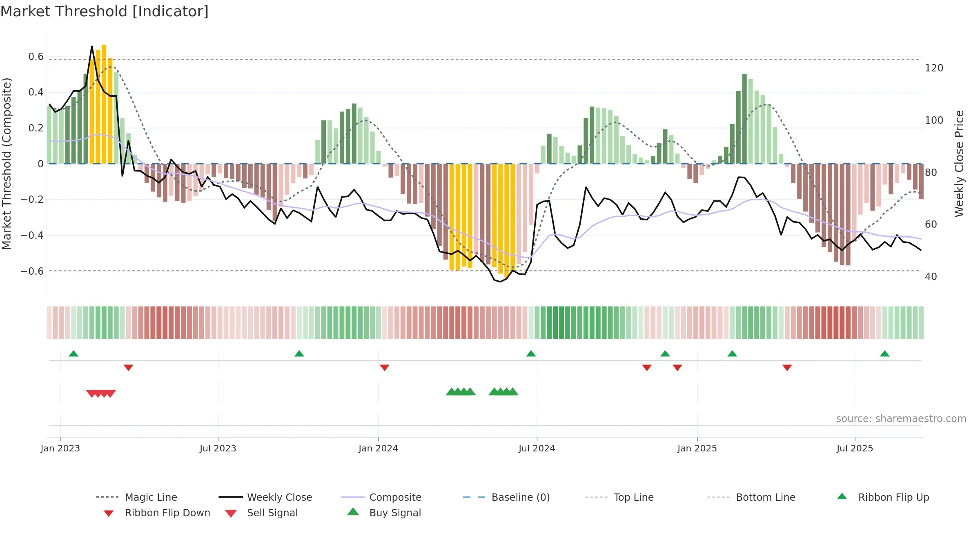Click the 0.6 tick on the left axis
This screenshot has width=980, height=551.
pyautogui.click(x=36, y=57)
